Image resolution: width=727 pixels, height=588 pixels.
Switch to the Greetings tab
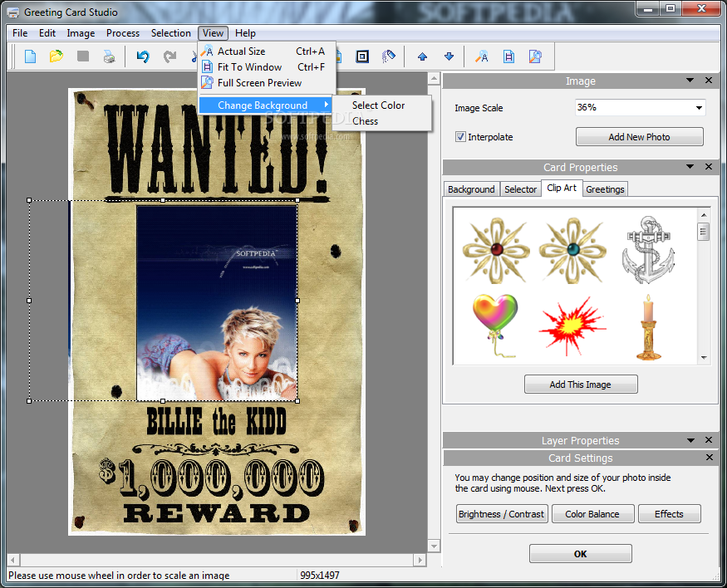(605, 189)
